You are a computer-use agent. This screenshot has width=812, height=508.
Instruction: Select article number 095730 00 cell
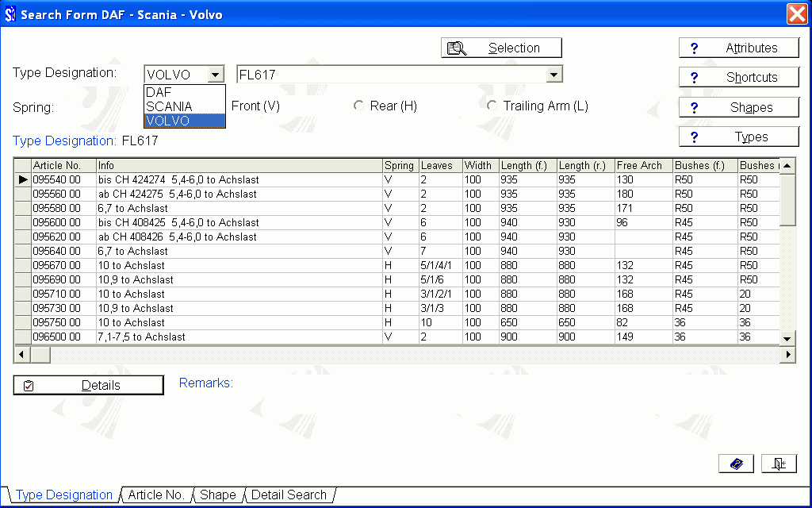click(x=63, y=308)
